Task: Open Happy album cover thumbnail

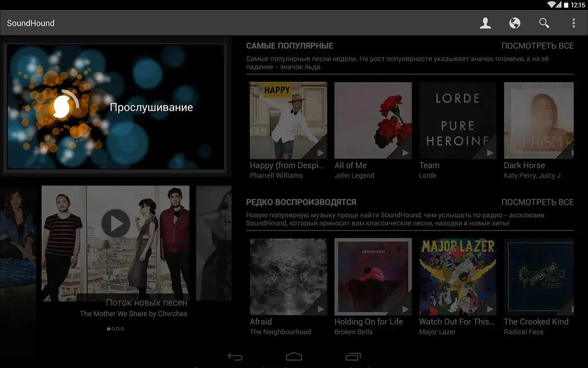Action: (x=288, y=121)
